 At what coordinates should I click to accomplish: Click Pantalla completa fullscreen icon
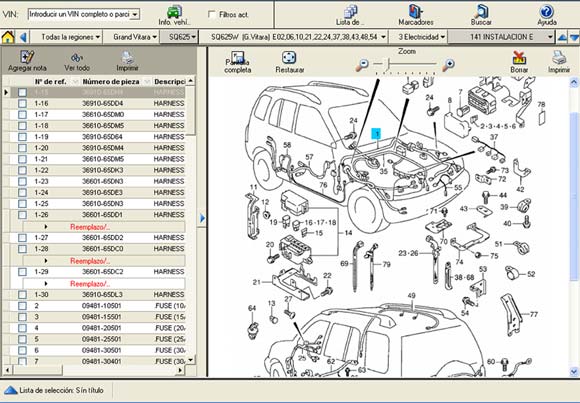[237, 58]
